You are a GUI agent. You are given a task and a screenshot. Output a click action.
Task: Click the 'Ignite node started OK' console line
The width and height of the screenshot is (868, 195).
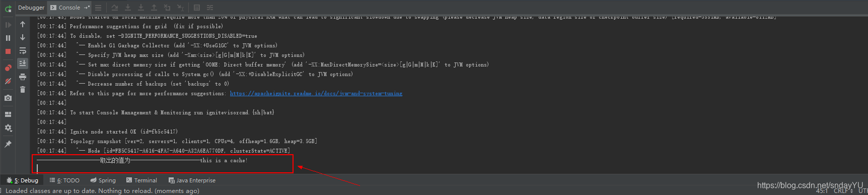pos(107,132)
